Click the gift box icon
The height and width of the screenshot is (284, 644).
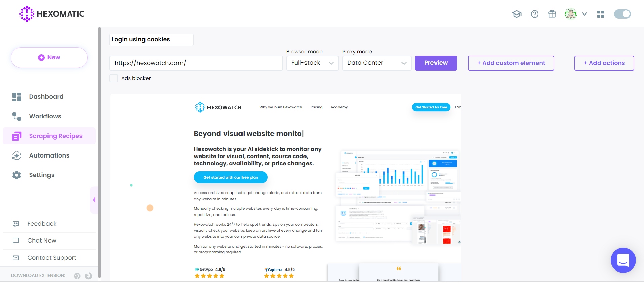click(552, 14)
